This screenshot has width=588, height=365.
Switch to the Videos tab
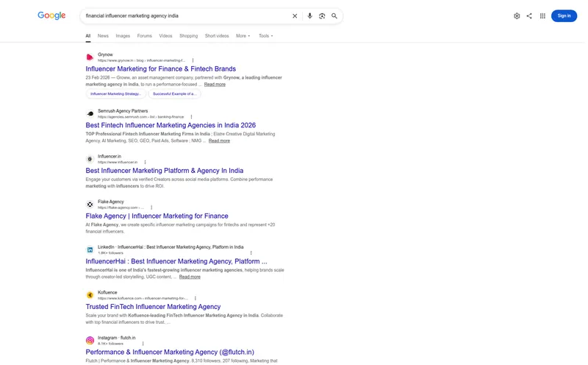[x=165, y=36]
